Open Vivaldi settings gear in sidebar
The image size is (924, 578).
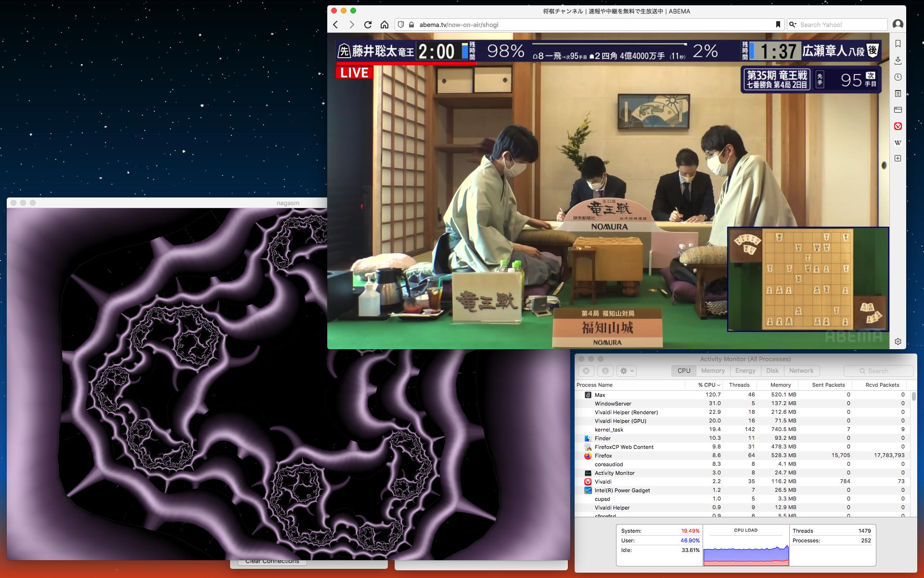pyautogui.click(x=898, y=342)
